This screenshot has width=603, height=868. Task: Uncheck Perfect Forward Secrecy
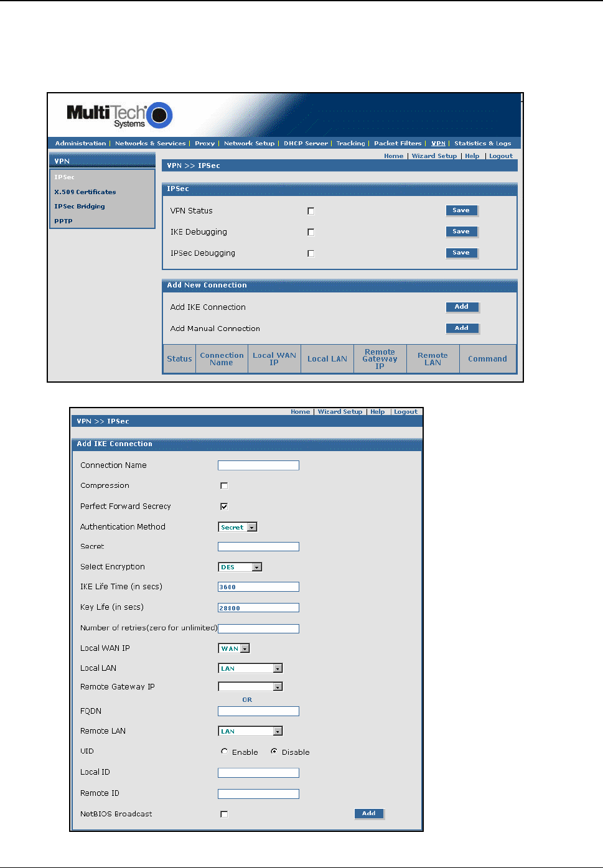click(x=224, y=506)
